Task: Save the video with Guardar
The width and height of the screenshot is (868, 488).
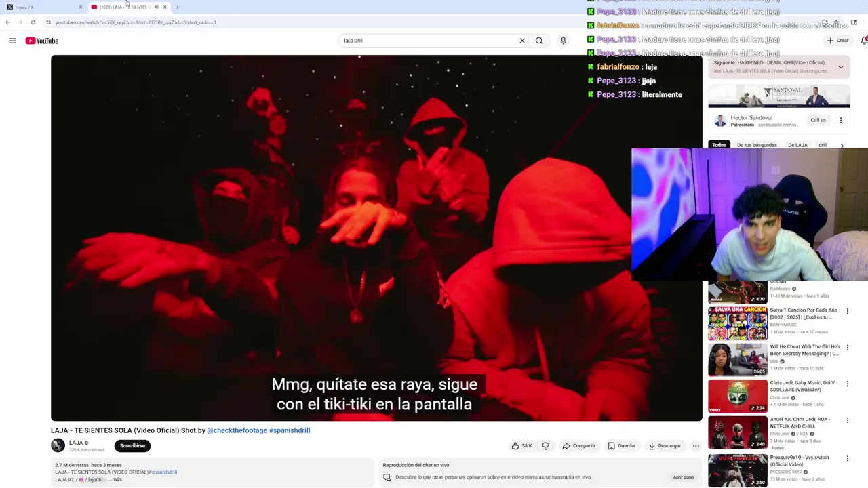Action: (622, 446)
